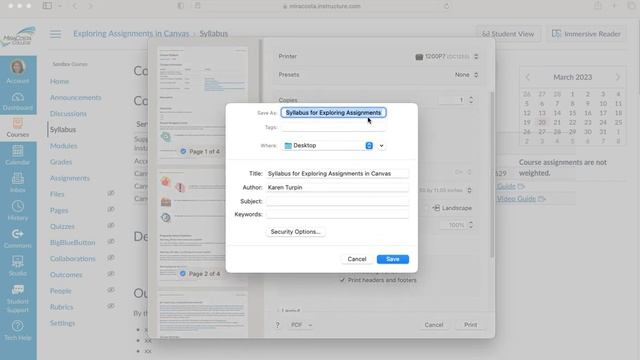The width and height of the screenshot is (640, 360).
Task: Click the browser sidebar toggle icon
Action: [x=47, y=6]
